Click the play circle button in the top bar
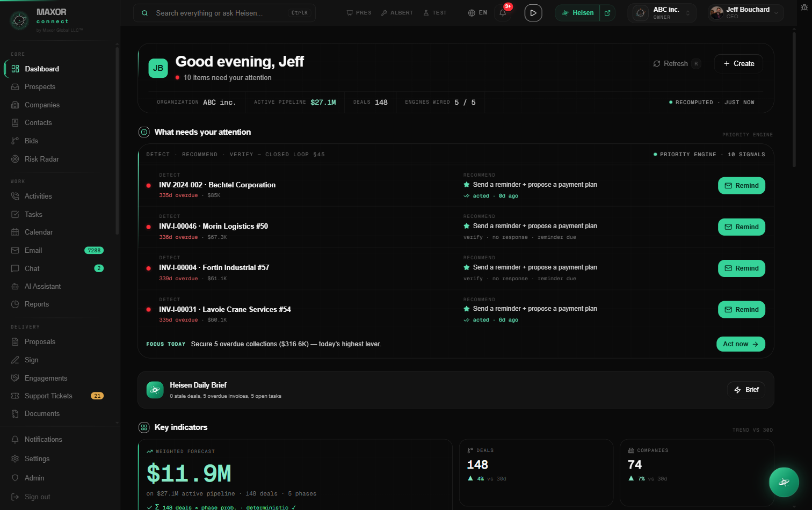This screenshot has height=510, width=812. (x=533, y=13)
